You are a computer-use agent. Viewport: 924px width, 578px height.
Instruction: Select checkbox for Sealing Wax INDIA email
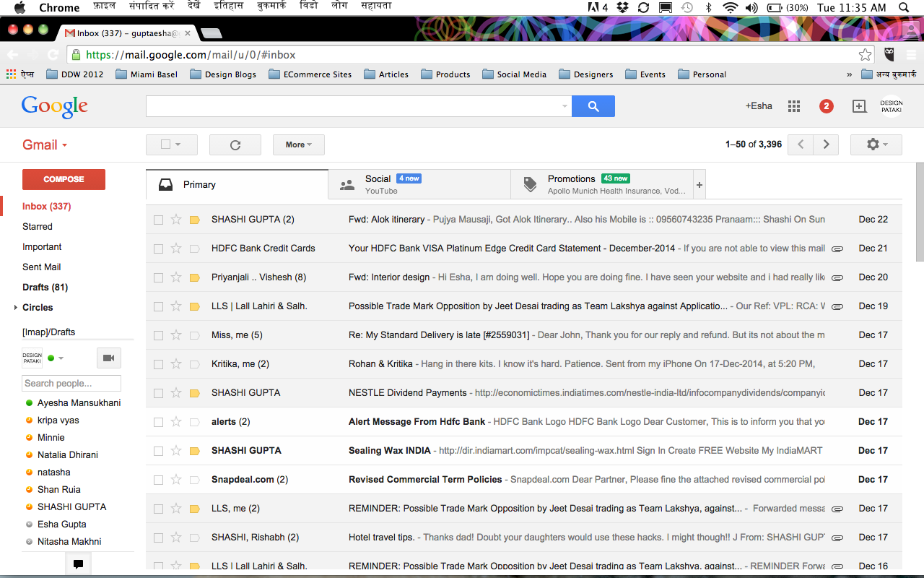coord(158,451)
